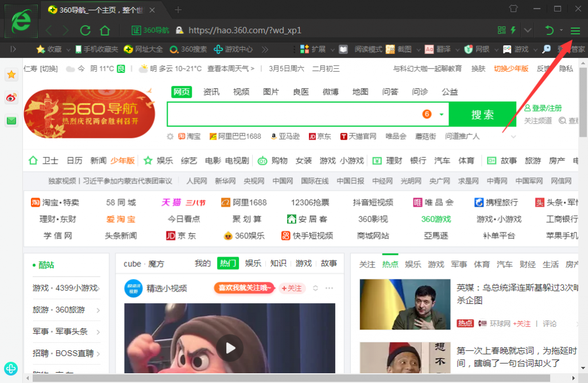Click the +关注 button for 精选小视频
Screen dimensions: 588x383
click(x=292, y=288)
